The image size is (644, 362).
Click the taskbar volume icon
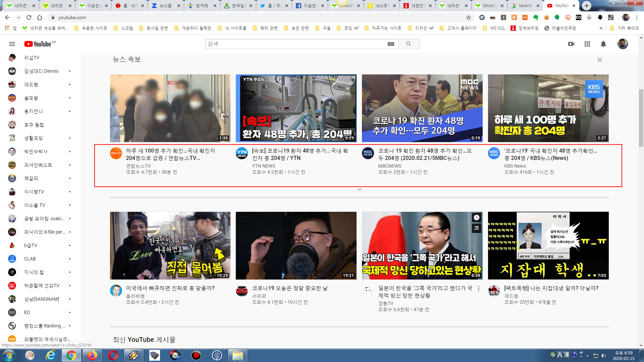(604, 356)
